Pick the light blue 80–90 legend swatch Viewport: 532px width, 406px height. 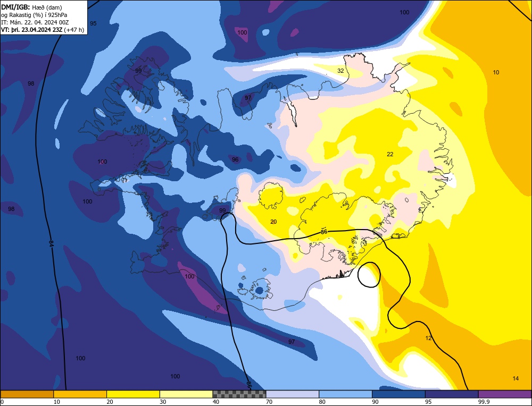pyautogui.click(x=345, y=394)
